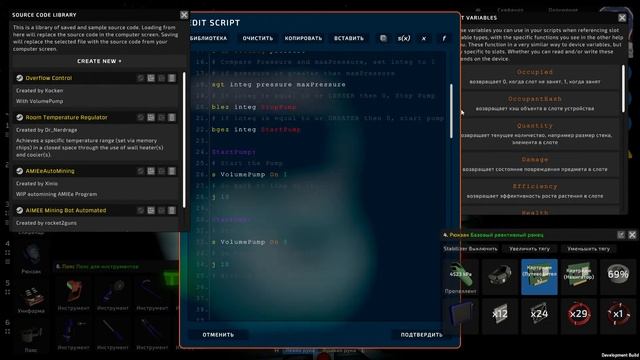The width and height of the screenshot is (640, 360).
Task: Close the jetpack backpack window
Action: click(632, 235)
